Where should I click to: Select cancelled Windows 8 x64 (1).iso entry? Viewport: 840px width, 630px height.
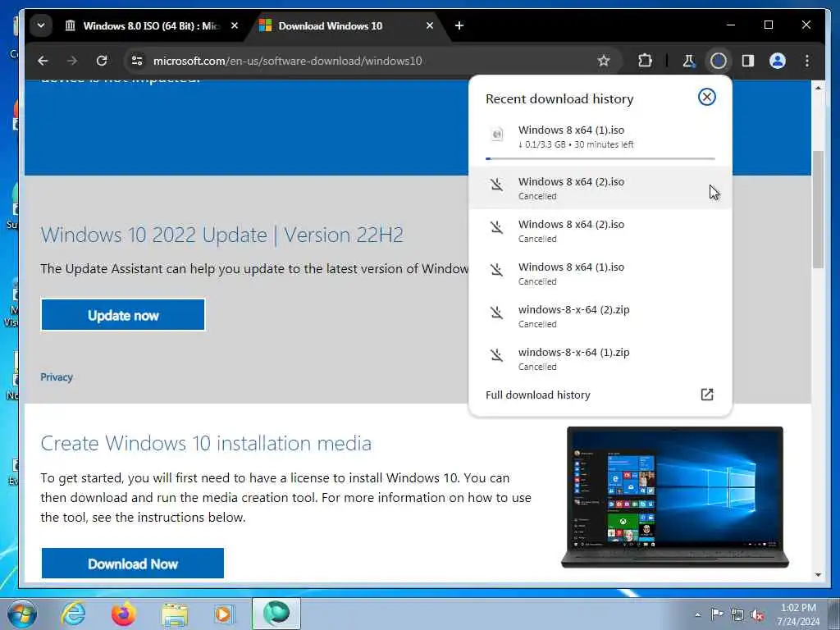click(x=600, y=273)
